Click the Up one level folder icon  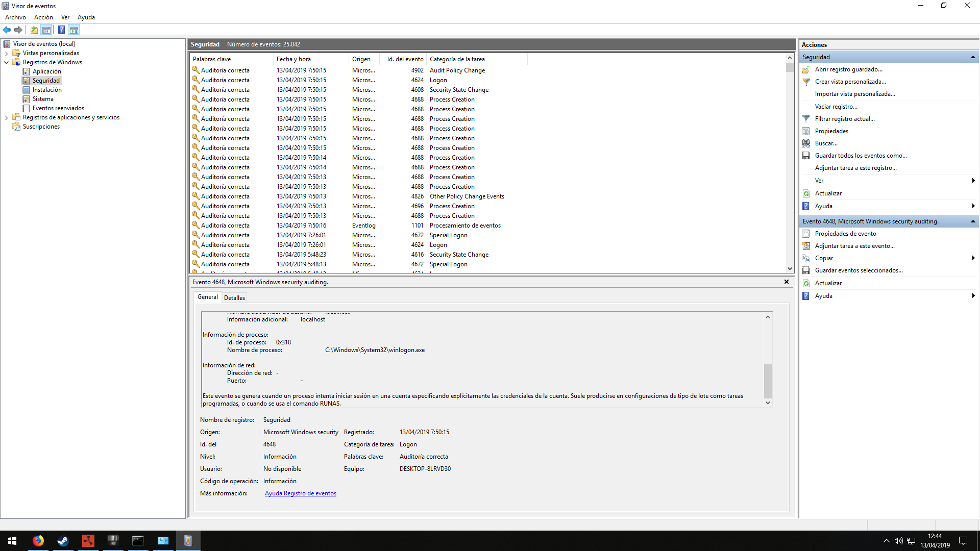34,30
